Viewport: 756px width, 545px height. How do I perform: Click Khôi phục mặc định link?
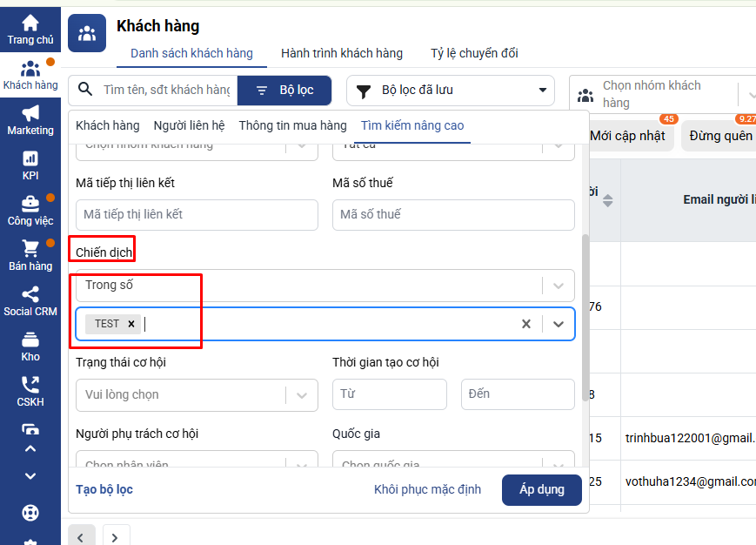tap(427, 489)
